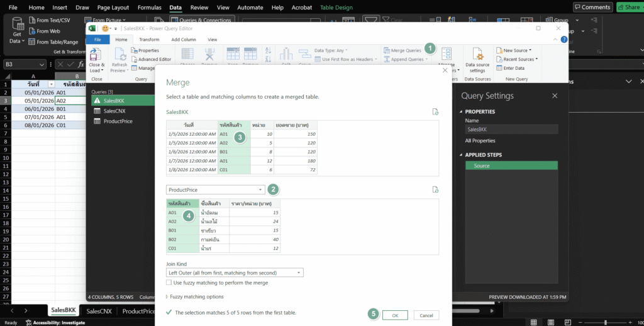Sort descending with the Z-A icon
The image size is (644, 326).
coord(269,59)
